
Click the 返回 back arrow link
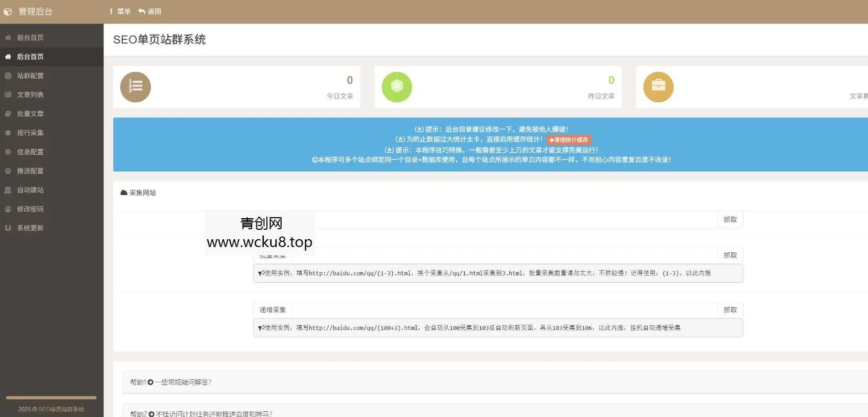(x=150, y=12)
